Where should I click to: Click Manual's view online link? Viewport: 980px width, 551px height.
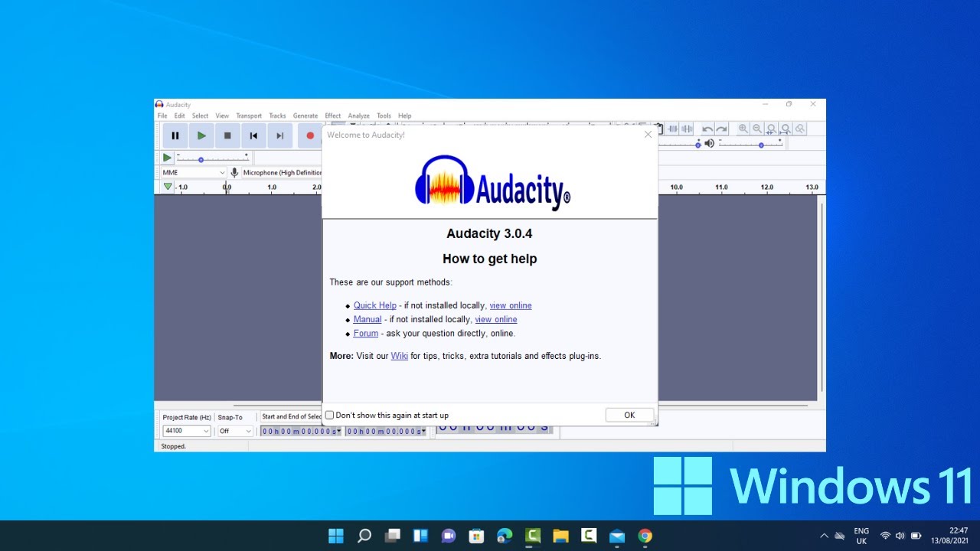496,319
